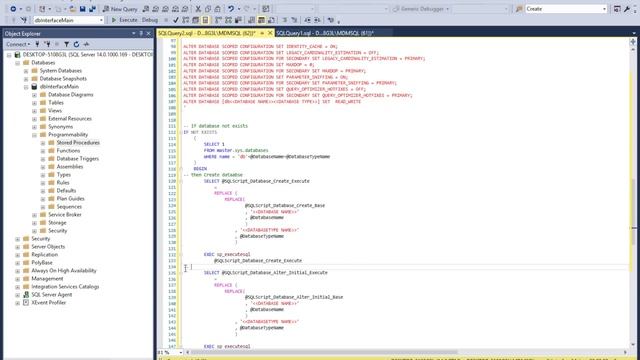The width and height of the screenshot is (640, 360).
Task: Save the current query with Save icon
Action: [x=82, y=9]
